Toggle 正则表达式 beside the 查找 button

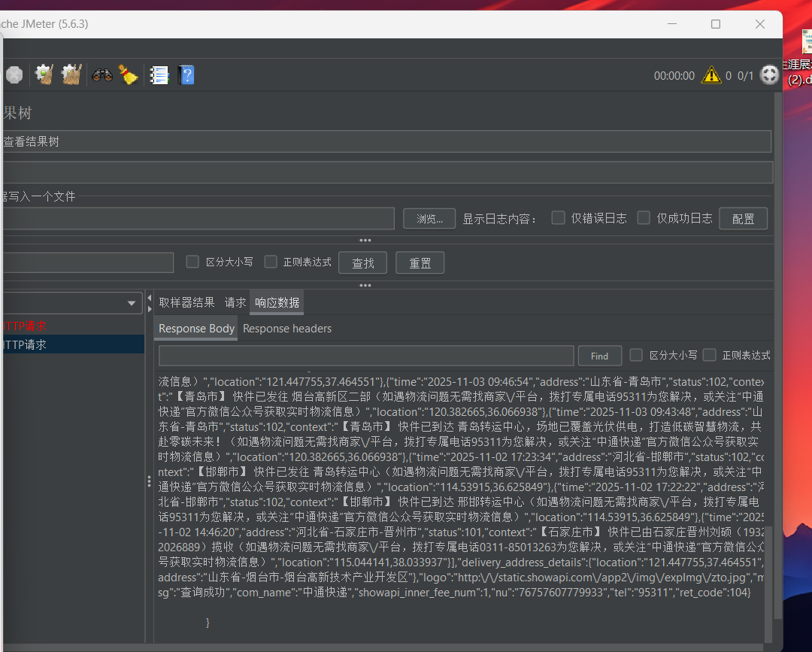point(271,262)
